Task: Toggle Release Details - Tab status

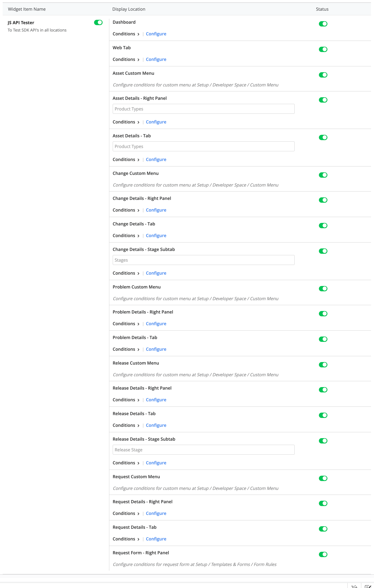Action: [x=323, y=415]
